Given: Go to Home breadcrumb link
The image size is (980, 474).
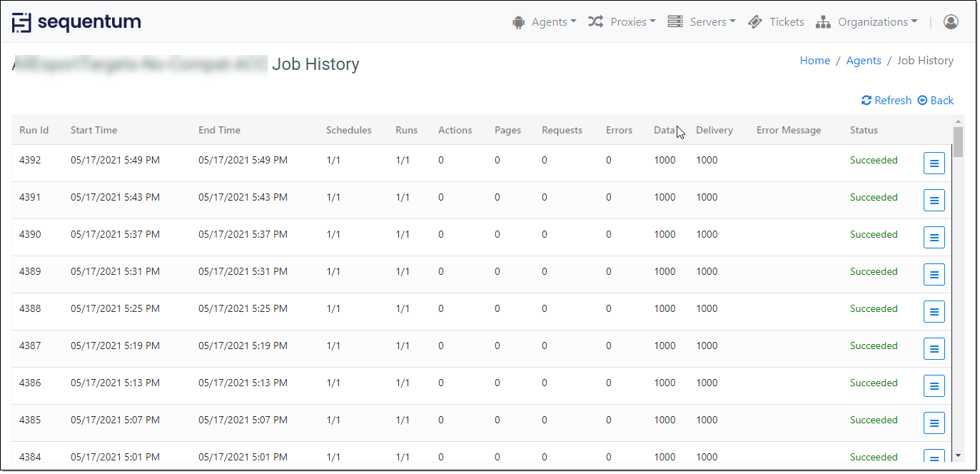Looking at the screenshot, I should click(x=814, y=61).
